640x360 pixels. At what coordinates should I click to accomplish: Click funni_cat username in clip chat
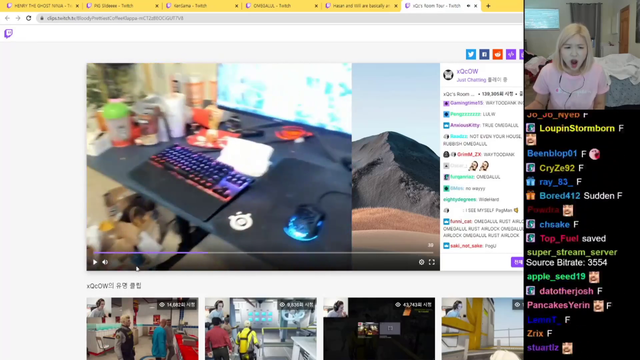coord(461,222)
